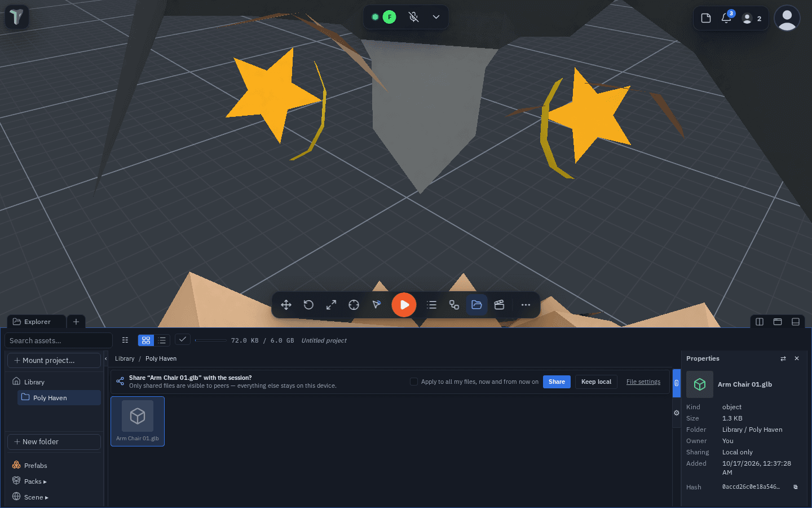
Task: Collapse the sidebar with the left chevron
Action: (x=106, y=359)
